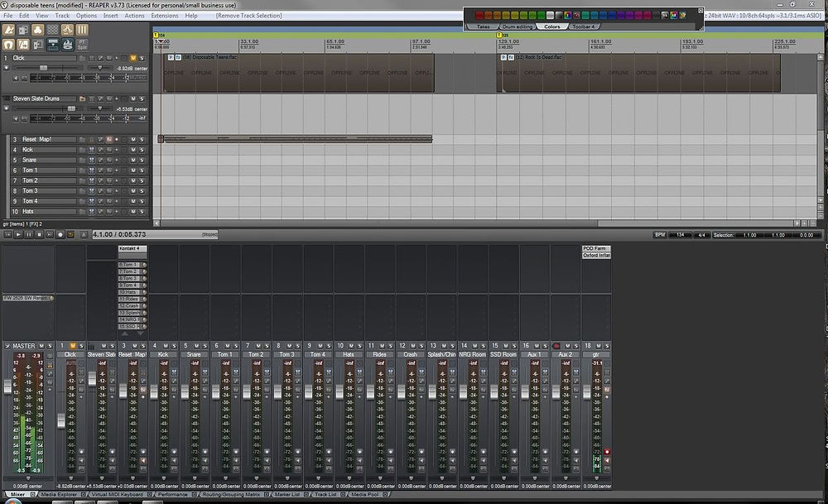Select the Track List bottom tab

click(x=325, y=495)
